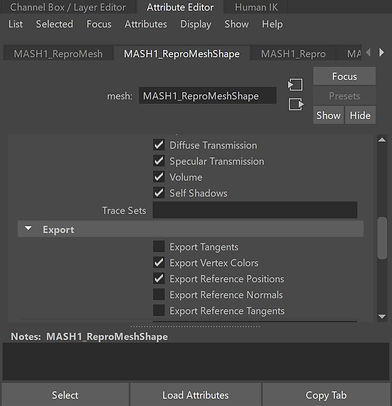The height and width of the screenshot is (406, 392).
Task: Open the Help menu
Action: coord(272,24)
